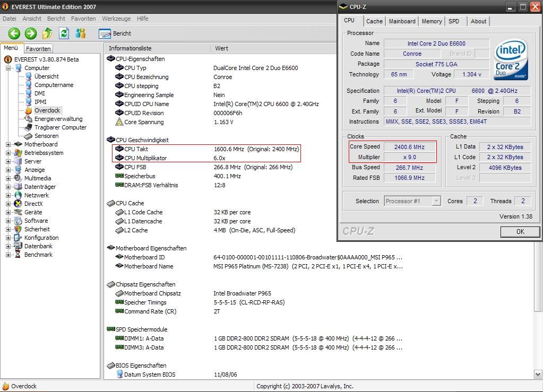
Task: Open the Hilfe menu
Action: 142,19
